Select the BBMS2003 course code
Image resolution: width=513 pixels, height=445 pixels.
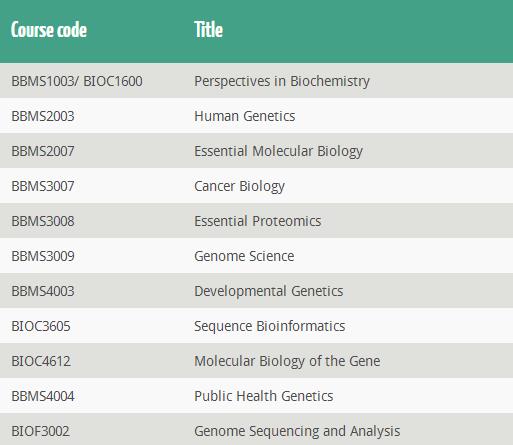coord(43,116)
